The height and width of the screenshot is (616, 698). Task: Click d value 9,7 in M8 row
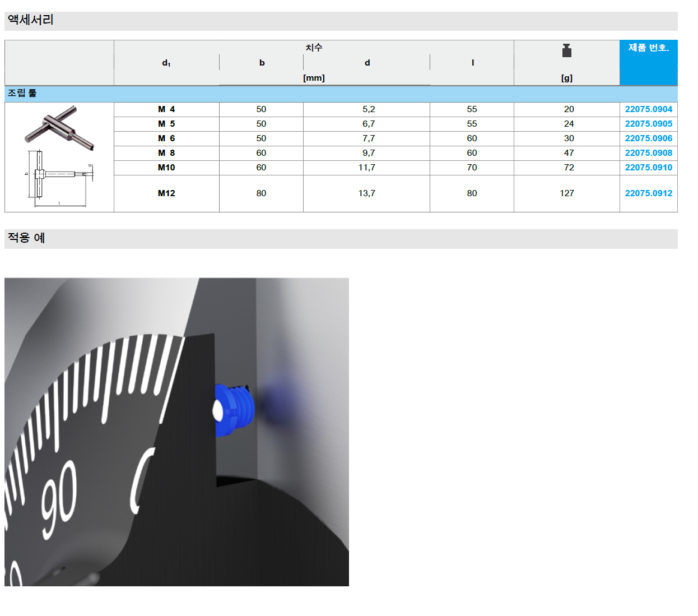click(x=369, y=153)
